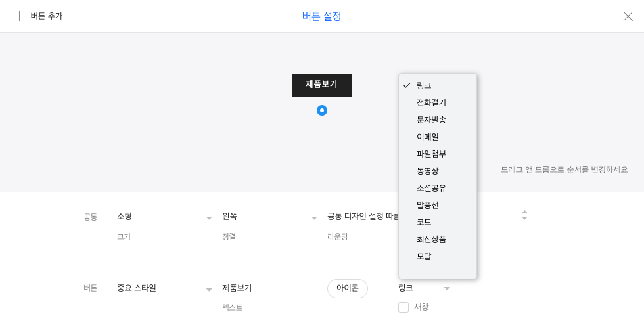Close the button settings dialog
Image resolution: width=644 pixels, height=335 pixels.
628,16
